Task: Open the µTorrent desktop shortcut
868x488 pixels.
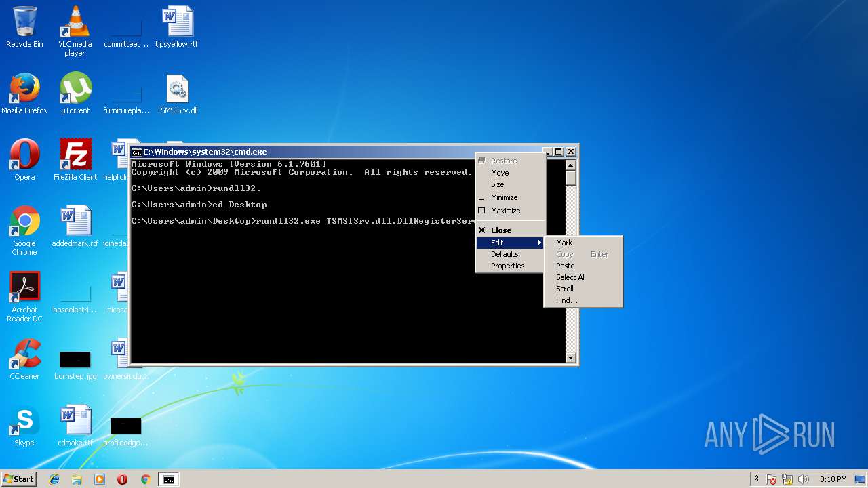Action: click(x=75, y=94)
